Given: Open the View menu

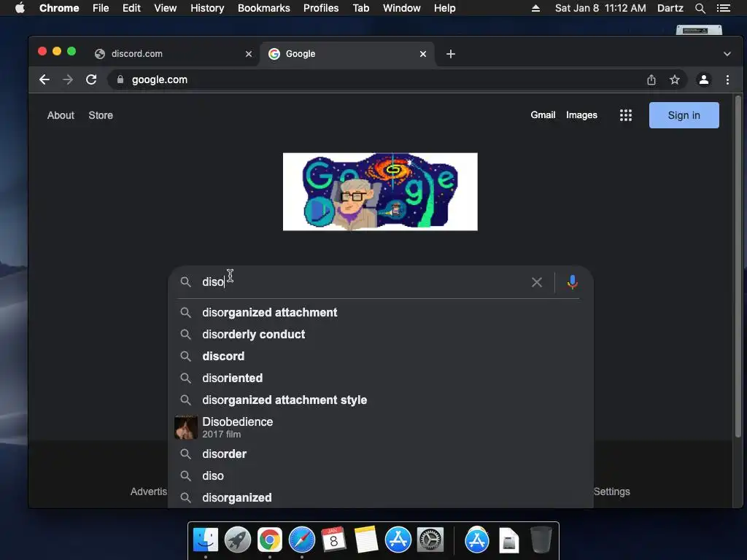Looking at the screenshot, I should pyautogui.click(x=166, y=8).
